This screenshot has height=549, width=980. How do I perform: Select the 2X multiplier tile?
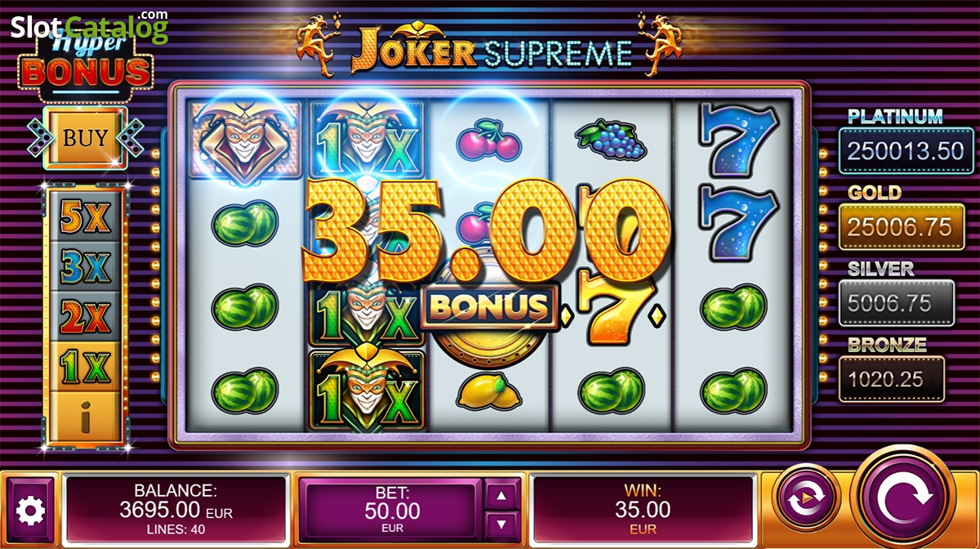click(x=86, y=317)
